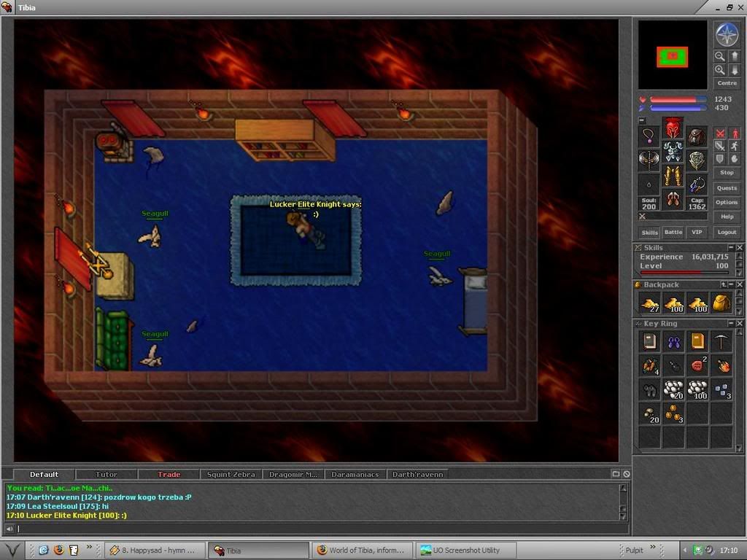Close the Key Ring panel
747x560 pixels.
[740, 323]
